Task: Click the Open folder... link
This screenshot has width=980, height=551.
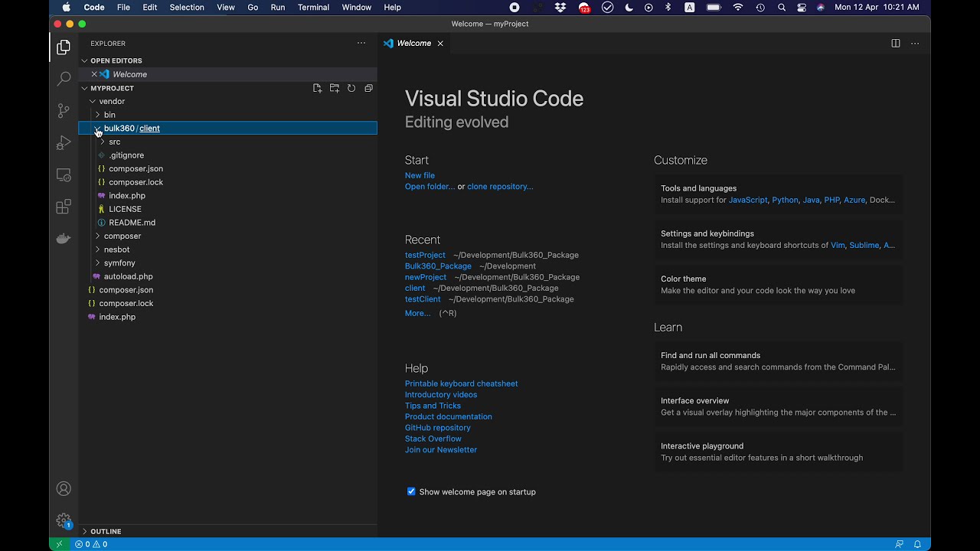Action: pos(430,186)
